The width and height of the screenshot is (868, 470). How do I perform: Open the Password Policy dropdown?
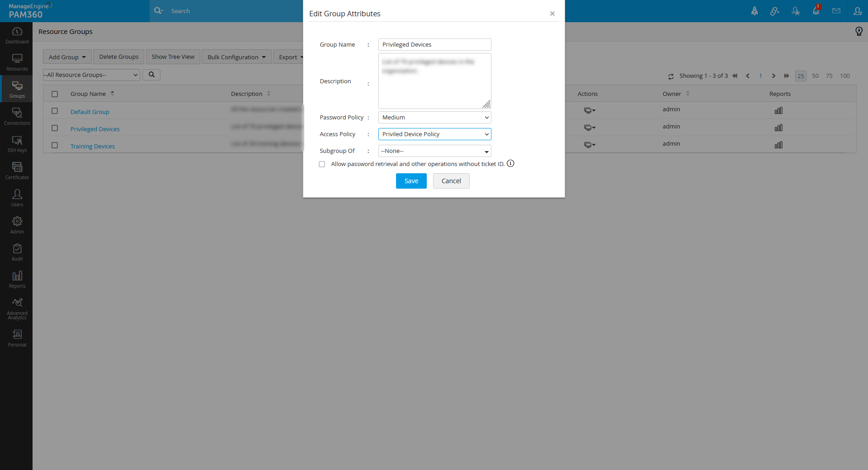point(434,118)
